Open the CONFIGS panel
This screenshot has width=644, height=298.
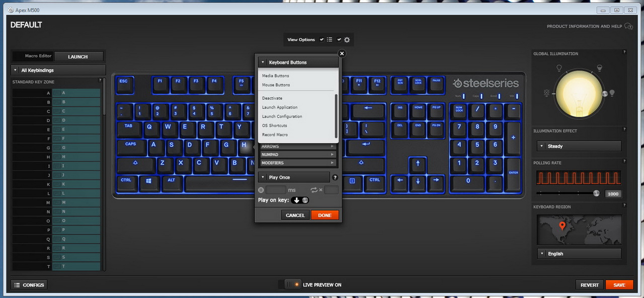tap(29, 285)
